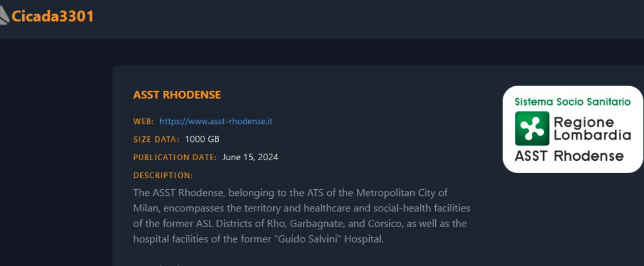Select the June 15, 2024 date
The height and width of the screenshot is (266, 644).
point(250,157)
